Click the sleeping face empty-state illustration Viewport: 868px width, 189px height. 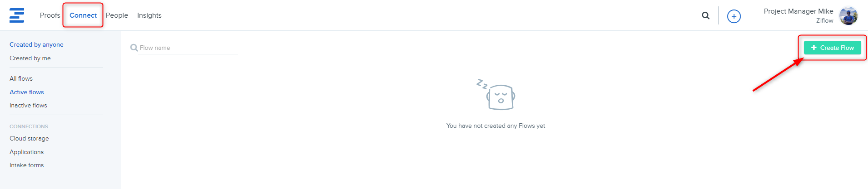496,94
